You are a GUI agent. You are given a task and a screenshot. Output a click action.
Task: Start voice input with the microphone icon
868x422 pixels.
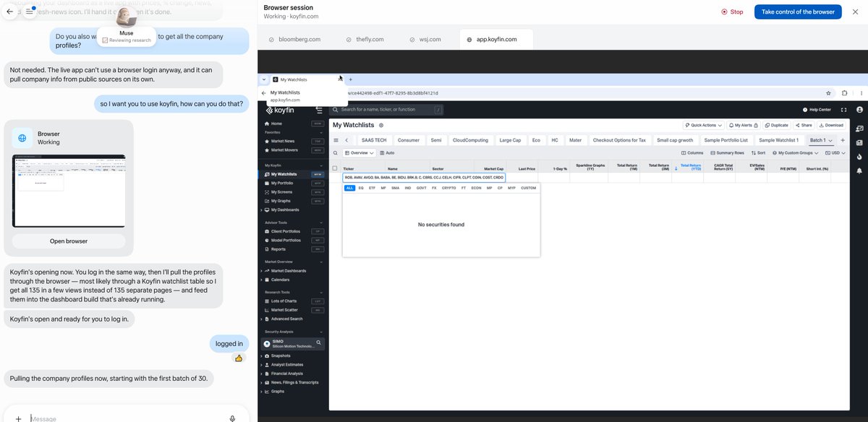tap(232, 418)
